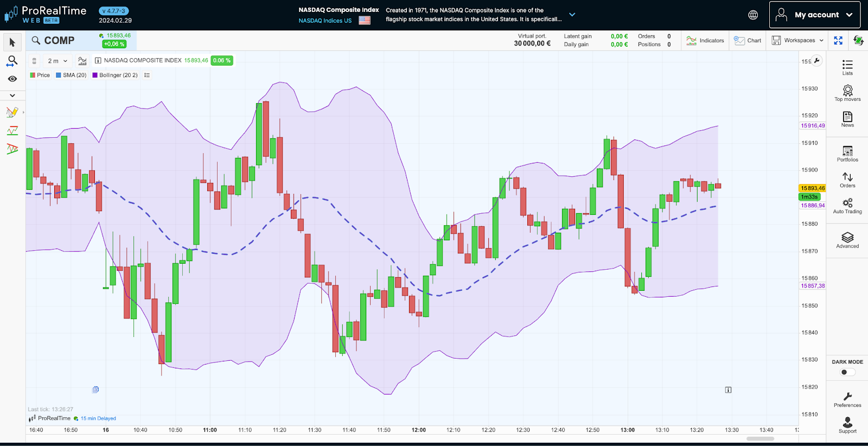Click the +0,06 % green badge

(114, 44)
